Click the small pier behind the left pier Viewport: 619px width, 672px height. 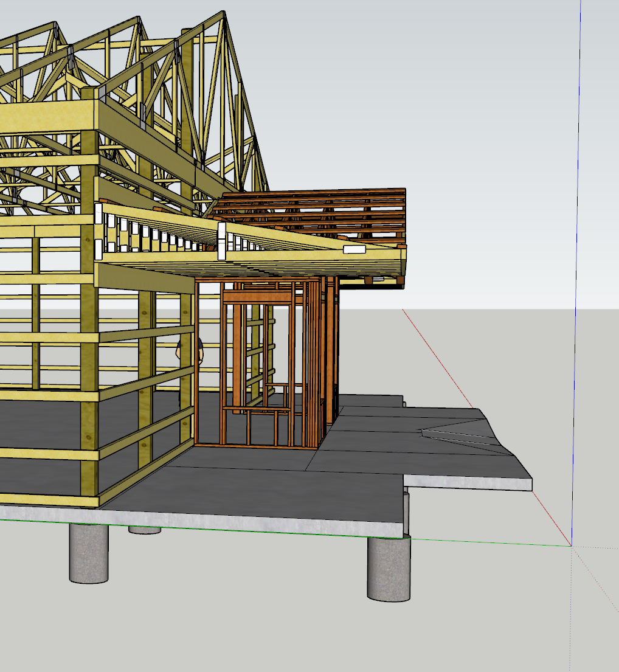[145, 530]
